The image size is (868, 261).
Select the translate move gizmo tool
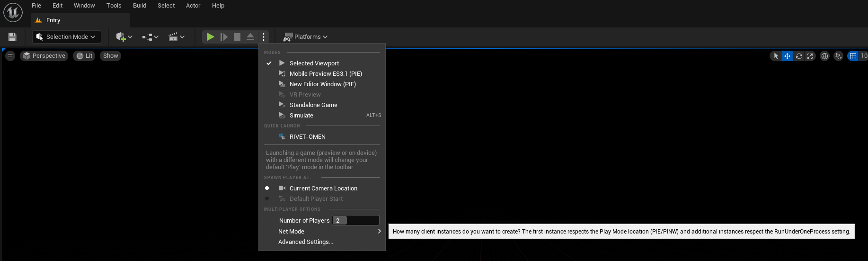(787, 56)
